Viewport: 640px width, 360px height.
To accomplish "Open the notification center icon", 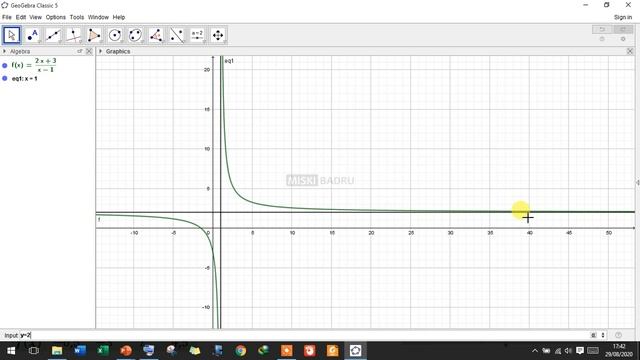I will point(580,351).
